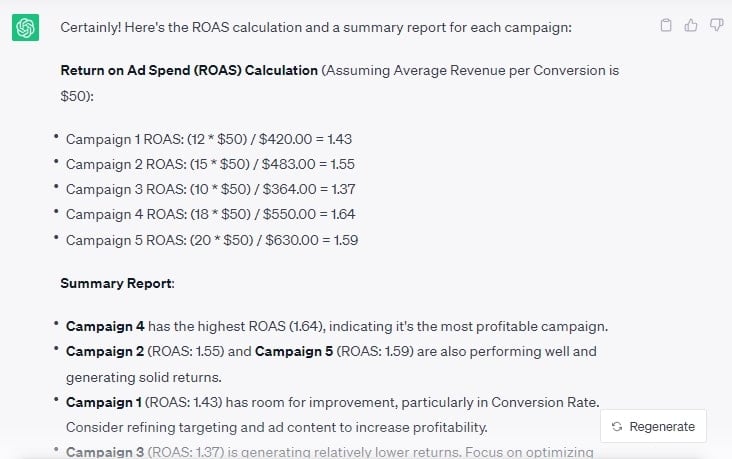This screenshot has height=459, width=732.
Task: Click the faded Campaign 3 summary bullet
Action: (104, 452)
